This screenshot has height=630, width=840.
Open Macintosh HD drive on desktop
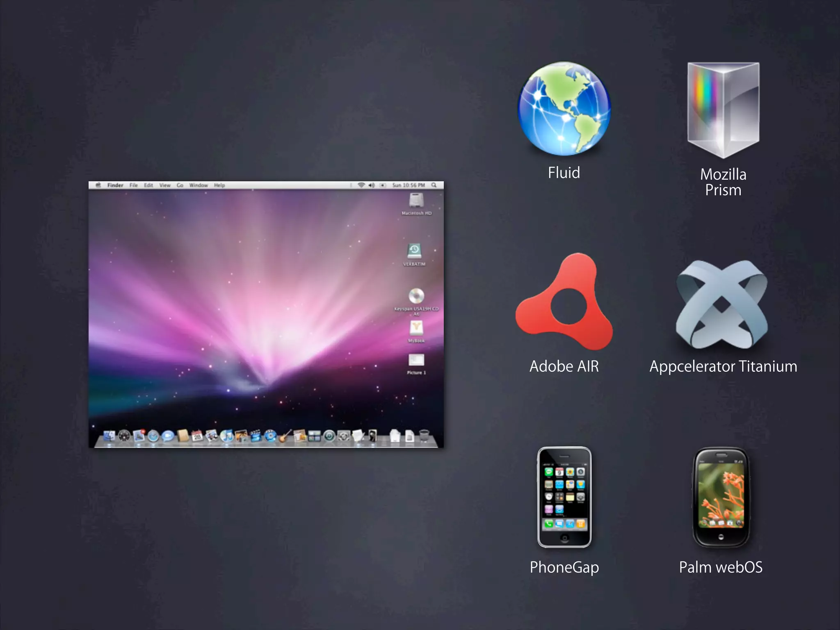tap(416, 201)
